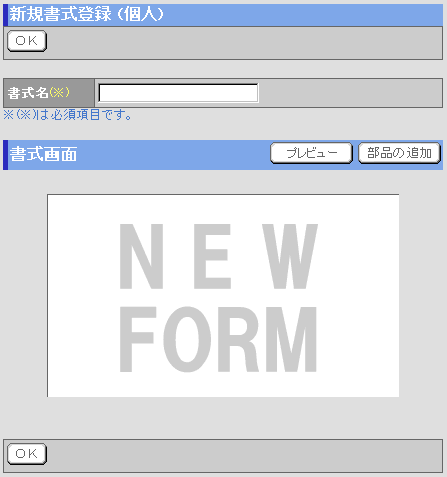Click the letter O in FORM placeholder
The image size is (447, 477).
point(187,339)
